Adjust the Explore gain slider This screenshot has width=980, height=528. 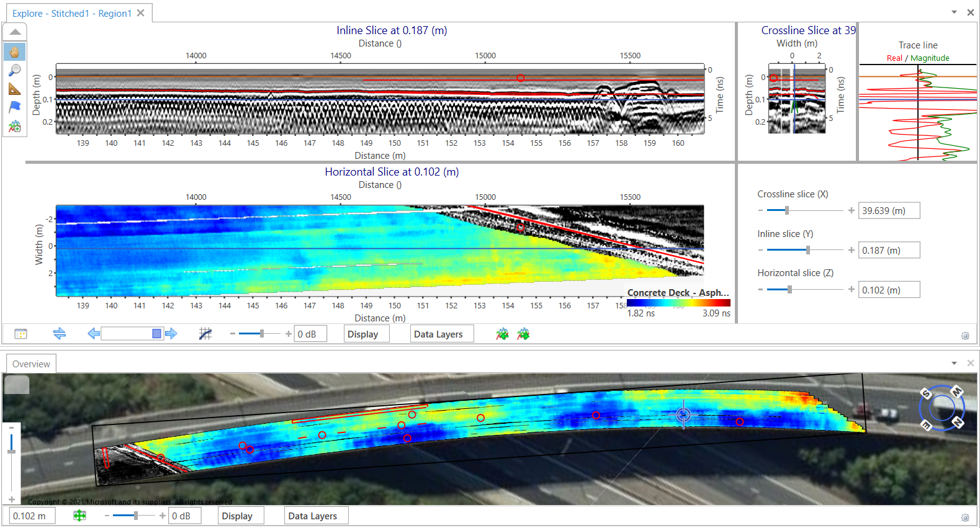[x=262, y=334]
